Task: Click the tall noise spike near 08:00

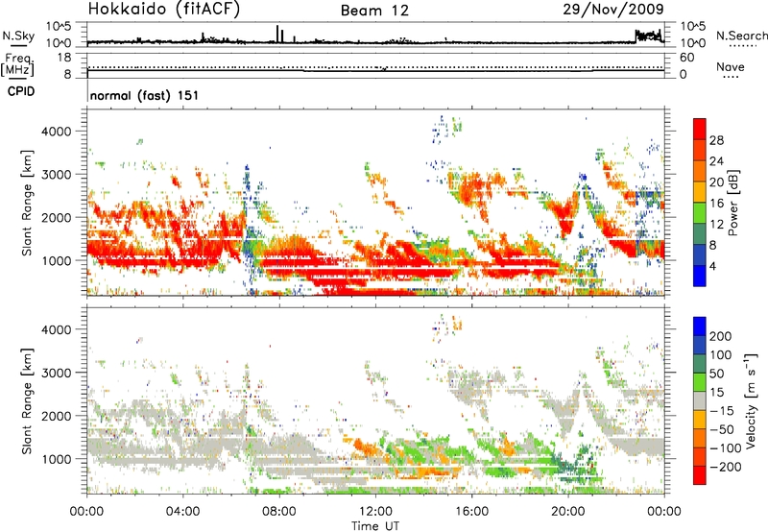Action: [x=277, y=34]
